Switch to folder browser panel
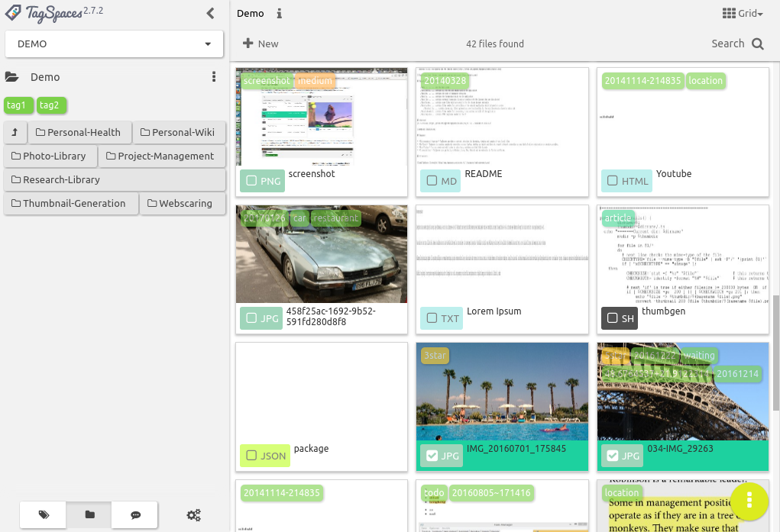 point(89,515)
